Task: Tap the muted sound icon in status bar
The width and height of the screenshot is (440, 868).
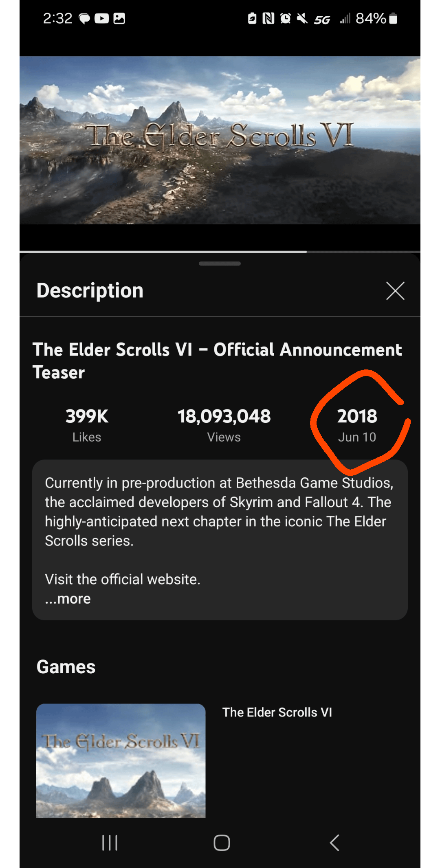Action: [x=302, y=18]
